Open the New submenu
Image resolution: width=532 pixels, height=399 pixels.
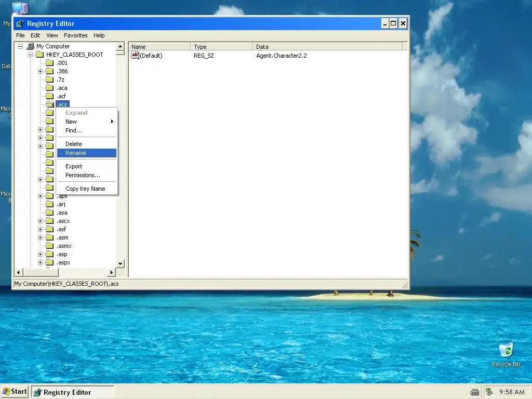(87, 122)
